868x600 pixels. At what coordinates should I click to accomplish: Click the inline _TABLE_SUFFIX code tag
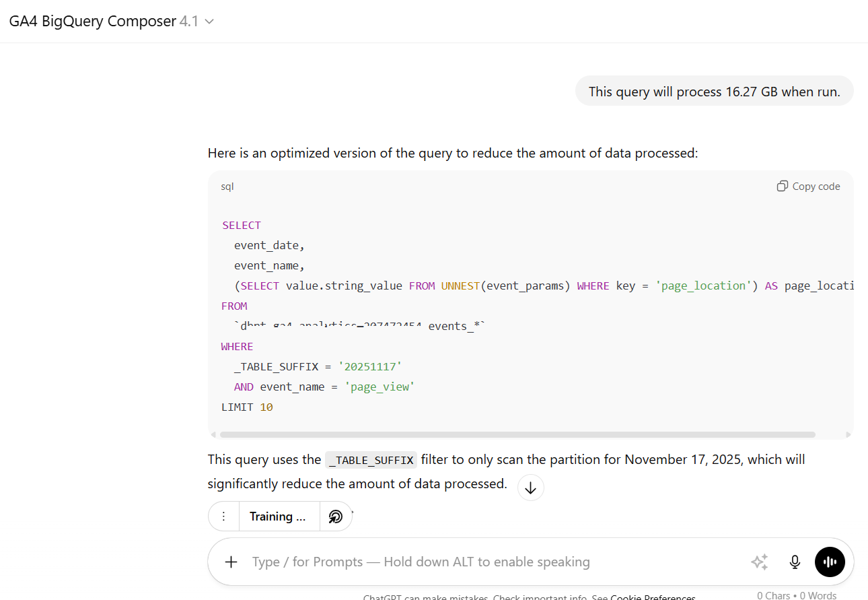[x=371, y=460]
